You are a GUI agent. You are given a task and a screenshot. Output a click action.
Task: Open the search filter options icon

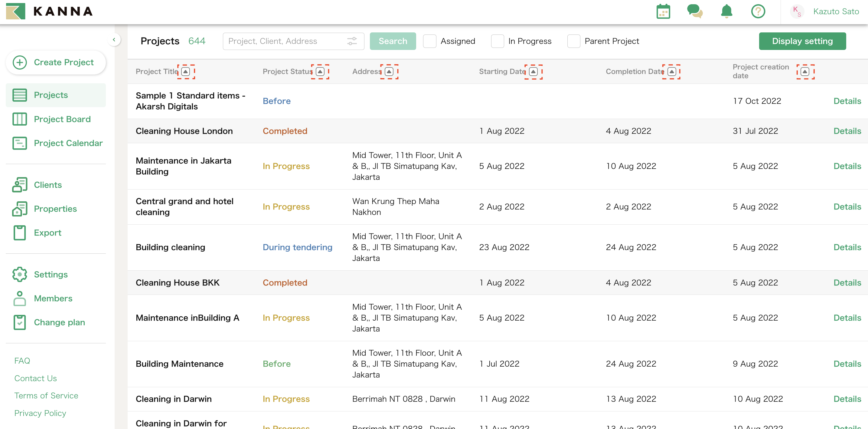point(352,41)
